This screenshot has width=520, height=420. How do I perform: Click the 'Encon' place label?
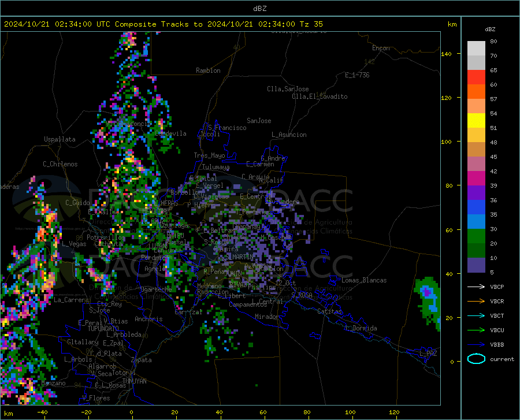pos(381,48)
